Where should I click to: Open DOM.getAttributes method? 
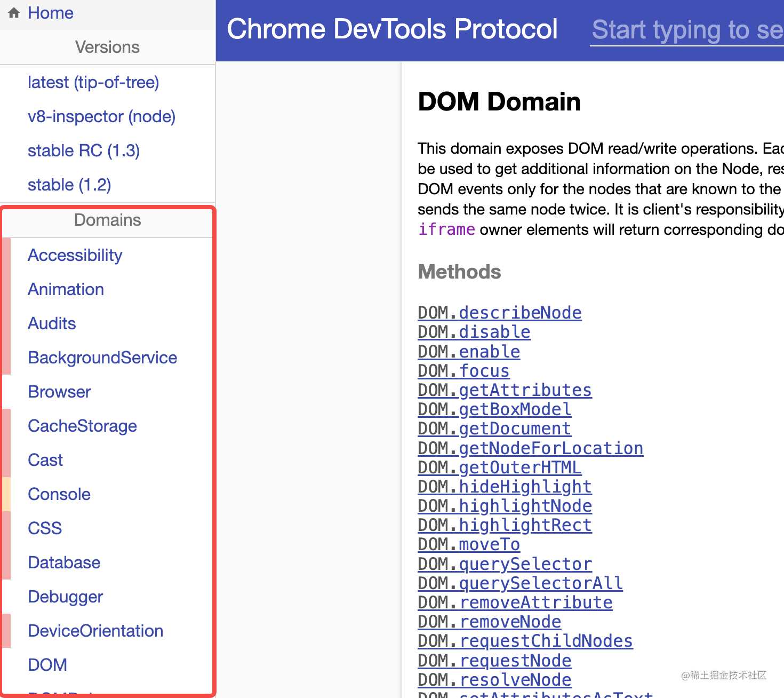pyautogui.click(x=505, y=390)
